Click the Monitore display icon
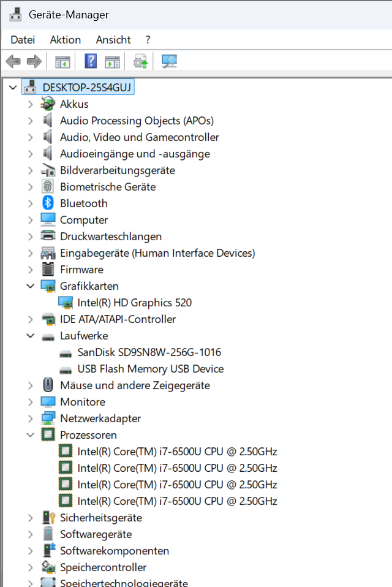The width and height of the screenshot is (392, 587). 48,402
